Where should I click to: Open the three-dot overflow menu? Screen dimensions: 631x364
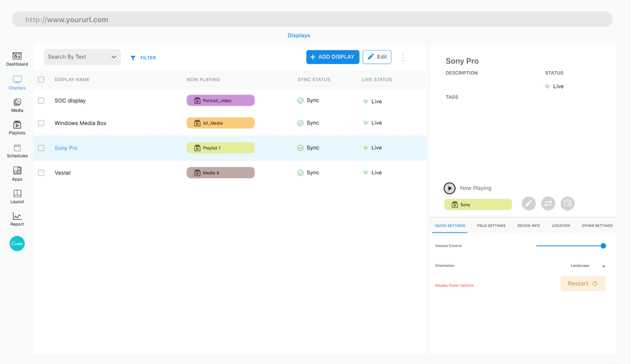tap(403, 57)
